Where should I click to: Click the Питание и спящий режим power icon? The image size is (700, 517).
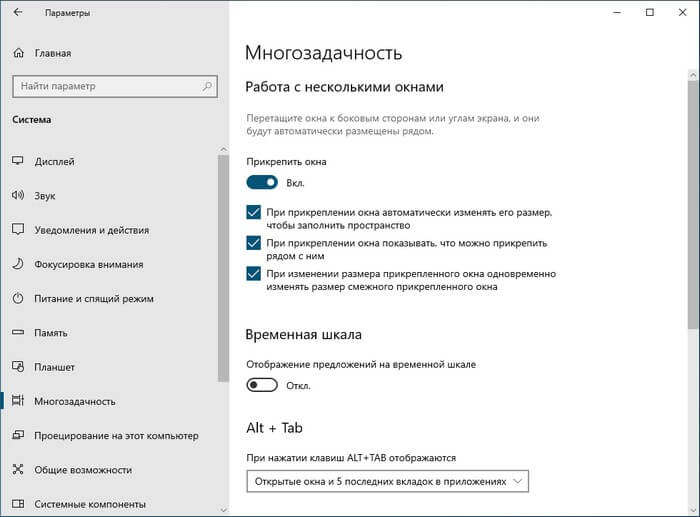(x=18, y=298)
